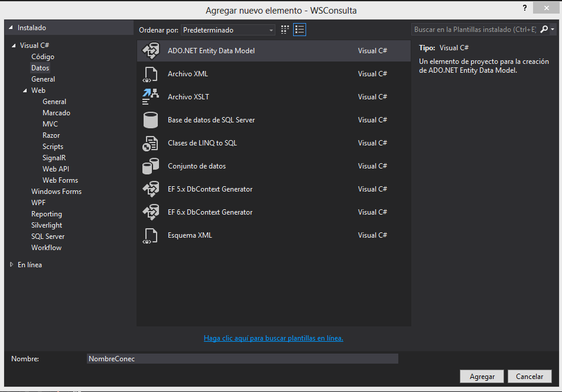562x392 pixels.
Task: Select the WPF category
Action: (38, 203)
